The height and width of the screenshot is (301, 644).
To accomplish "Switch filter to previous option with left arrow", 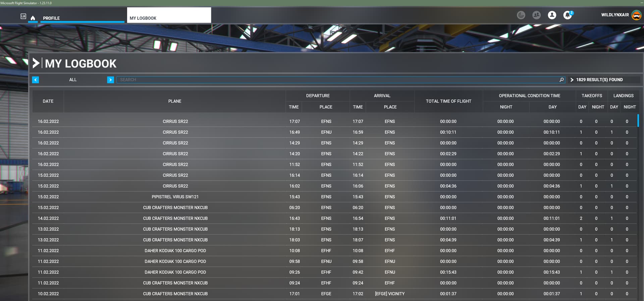I will coord(36,80).
